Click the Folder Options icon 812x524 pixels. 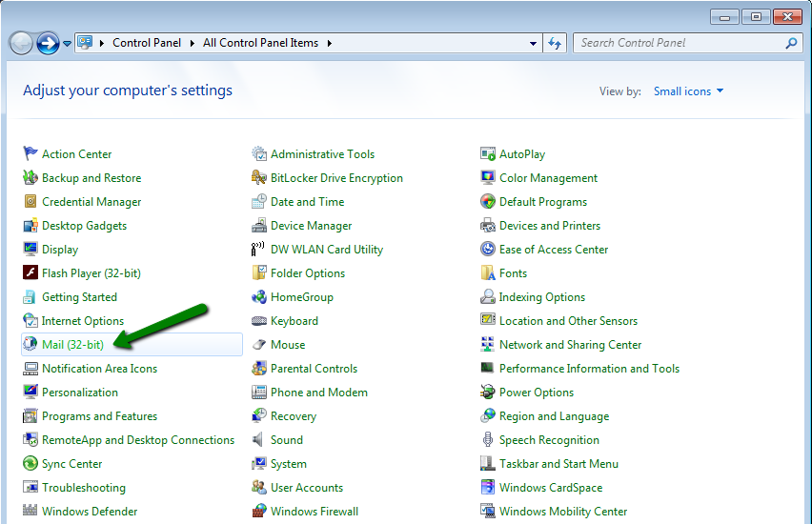pos(259,272)
